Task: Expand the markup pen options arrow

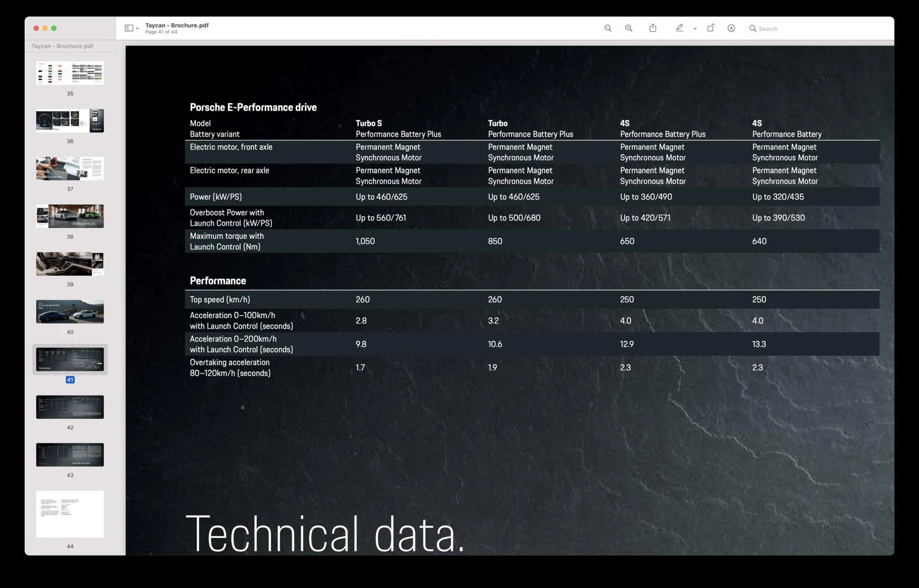Action: [695, 29]
